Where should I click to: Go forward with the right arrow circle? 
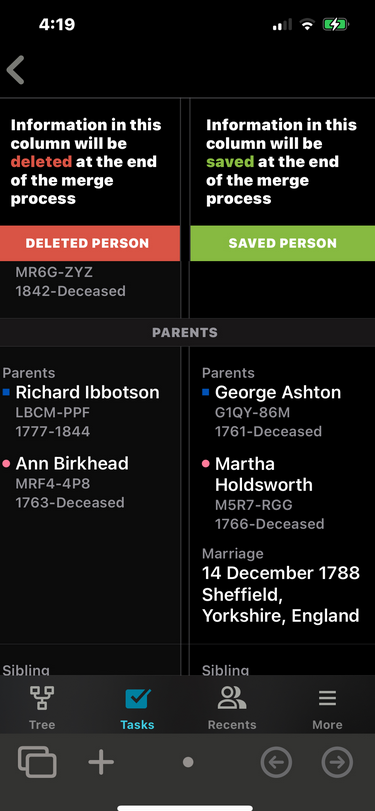337,762
